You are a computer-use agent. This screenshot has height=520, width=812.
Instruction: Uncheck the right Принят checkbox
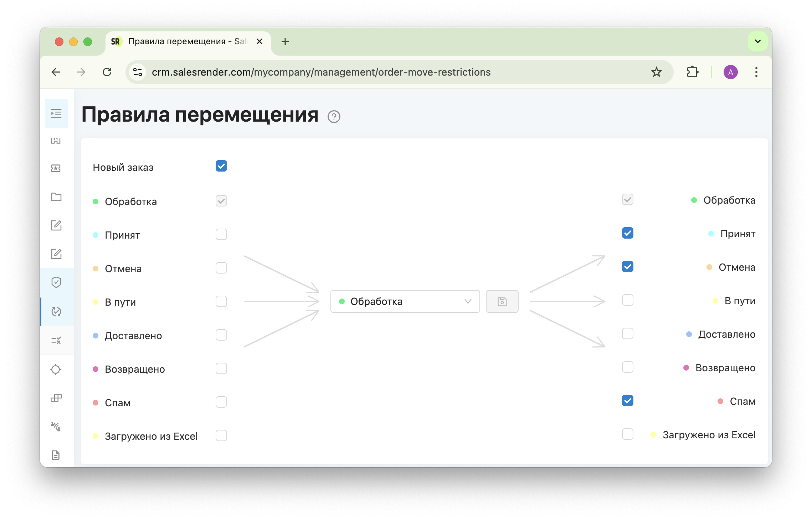pos(628,233)
